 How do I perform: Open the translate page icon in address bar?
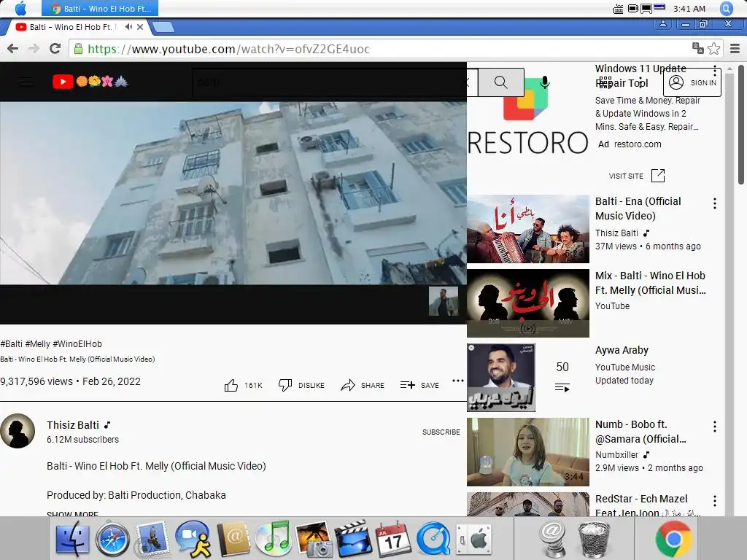pos(698,48)
